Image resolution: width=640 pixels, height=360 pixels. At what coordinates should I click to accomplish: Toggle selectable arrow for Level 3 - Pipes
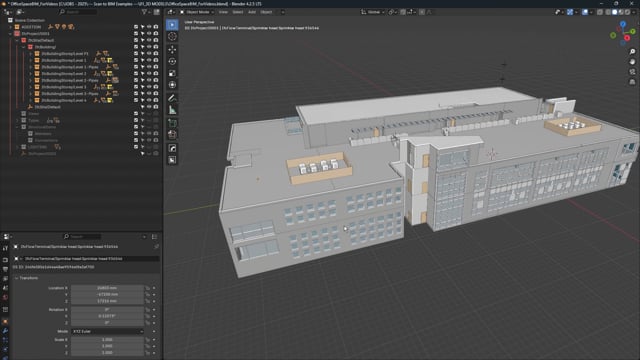[142, 93]
